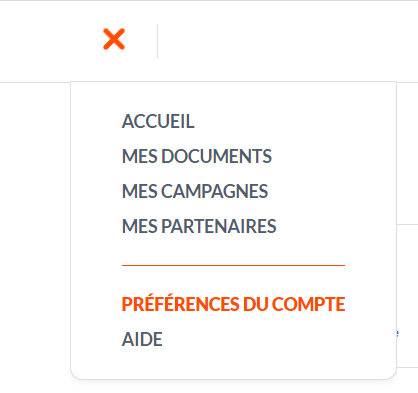Pick the Partenaires entry above the orange divider
Viewport: 418px width, 393px height.
[199, 226]
